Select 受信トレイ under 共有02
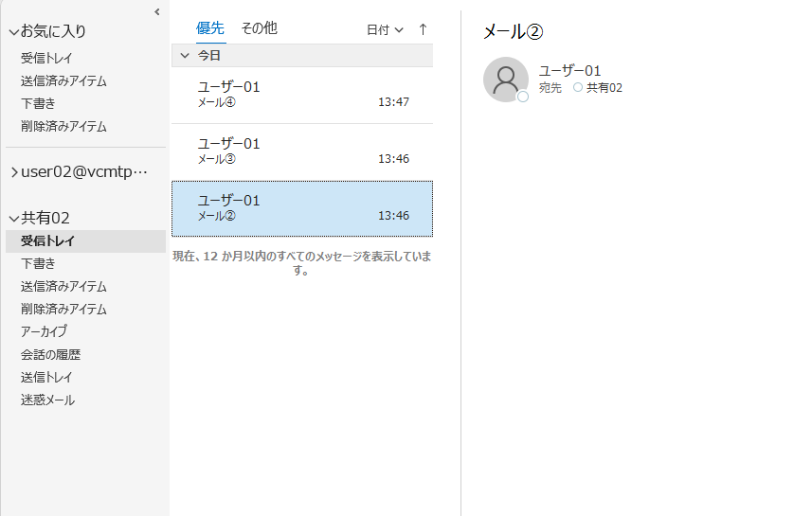The image size is (812, 516). (85, 241)
